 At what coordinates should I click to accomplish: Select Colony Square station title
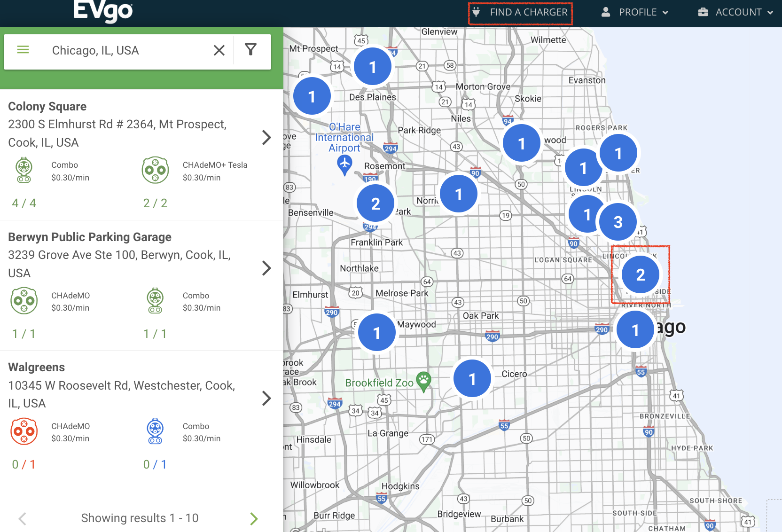click(47, 106)
